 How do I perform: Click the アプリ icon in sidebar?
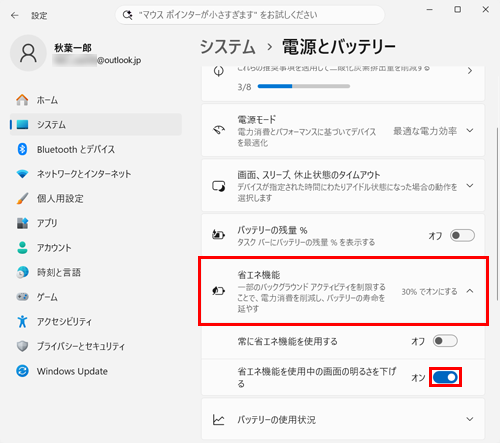coord(22,223)
